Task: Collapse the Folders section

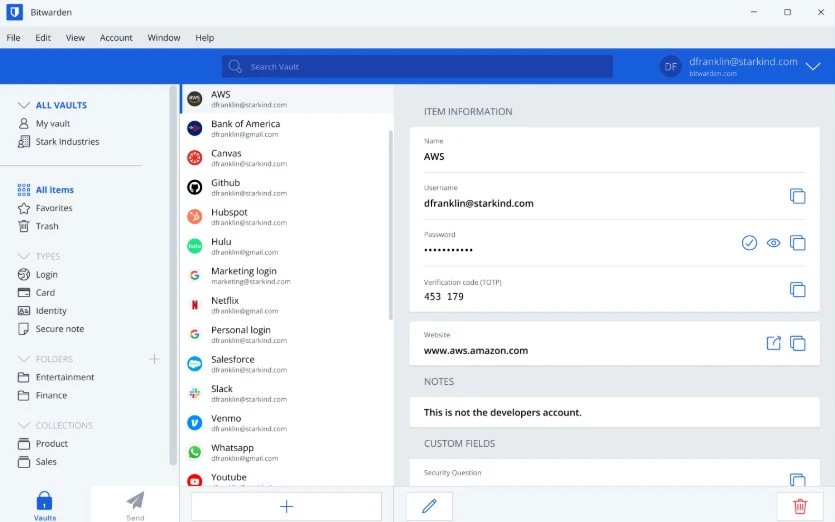Action: point(23,359)
